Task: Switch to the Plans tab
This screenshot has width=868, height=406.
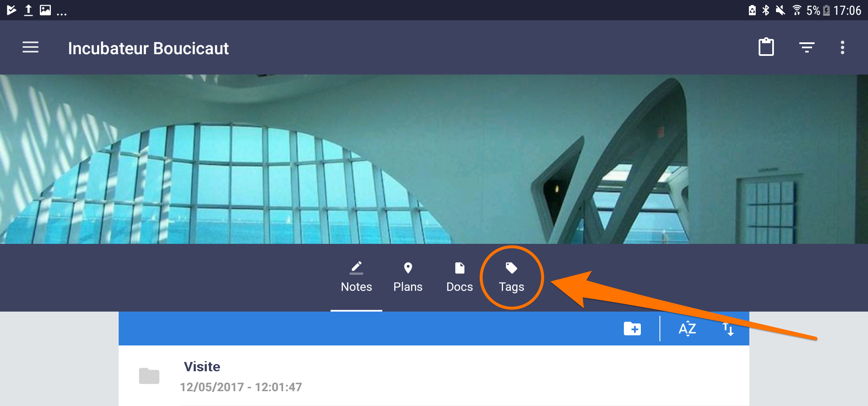Action: pos(408,278)
